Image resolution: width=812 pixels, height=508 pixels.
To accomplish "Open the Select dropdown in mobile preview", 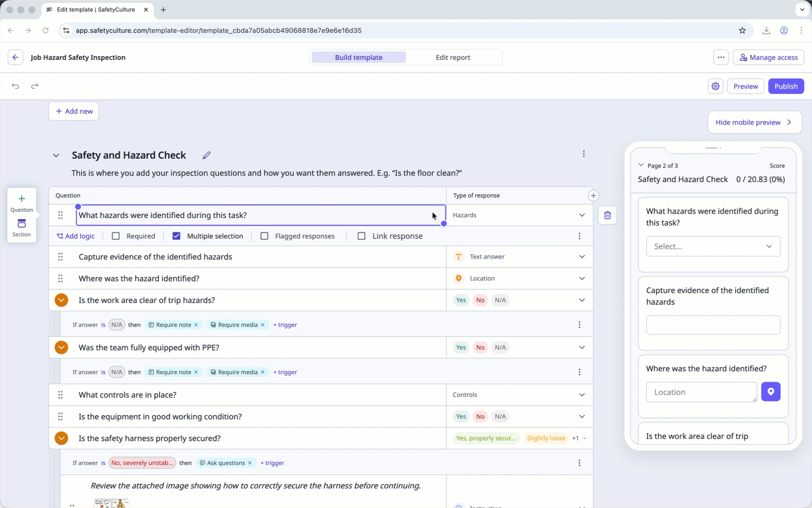I will pos(713,246).
